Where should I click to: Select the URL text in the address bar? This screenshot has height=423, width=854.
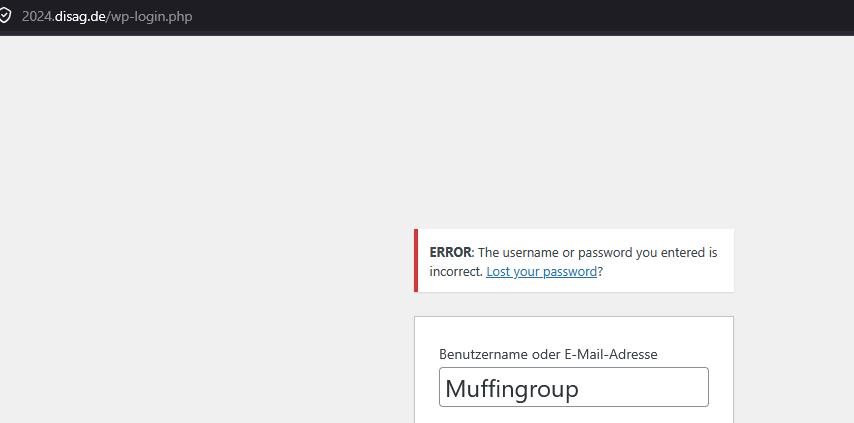107,17
